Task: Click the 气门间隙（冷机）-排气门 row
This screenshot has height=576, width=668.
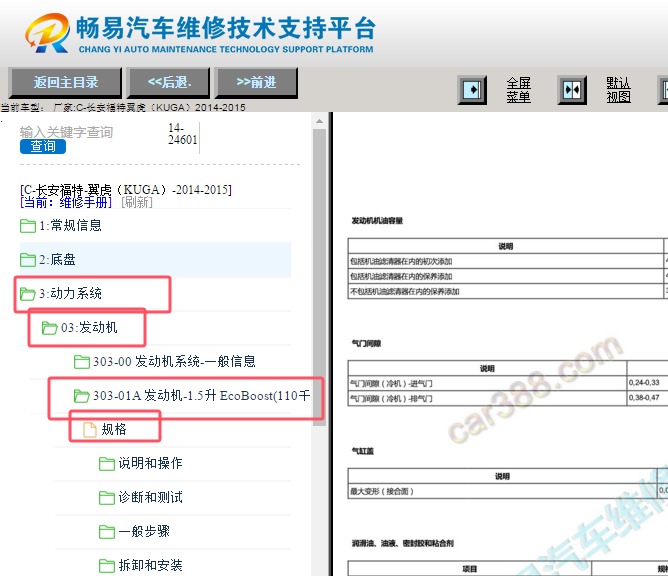Action: coord(508,398)
